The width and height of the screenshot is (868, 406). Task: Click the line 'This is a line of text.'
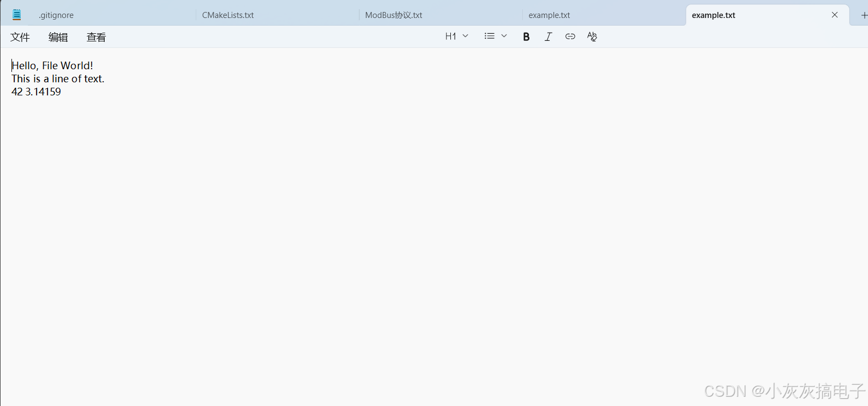point(58,78)
